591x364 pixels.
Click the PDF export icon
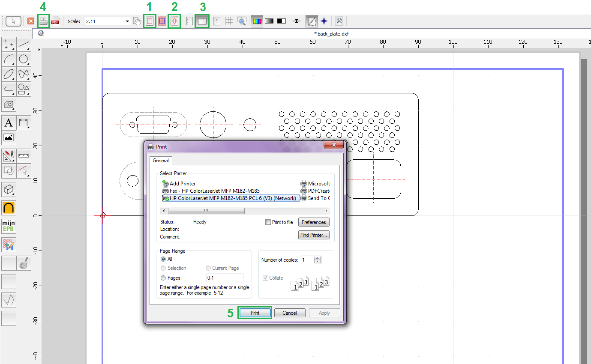click(x=55, y=21)
